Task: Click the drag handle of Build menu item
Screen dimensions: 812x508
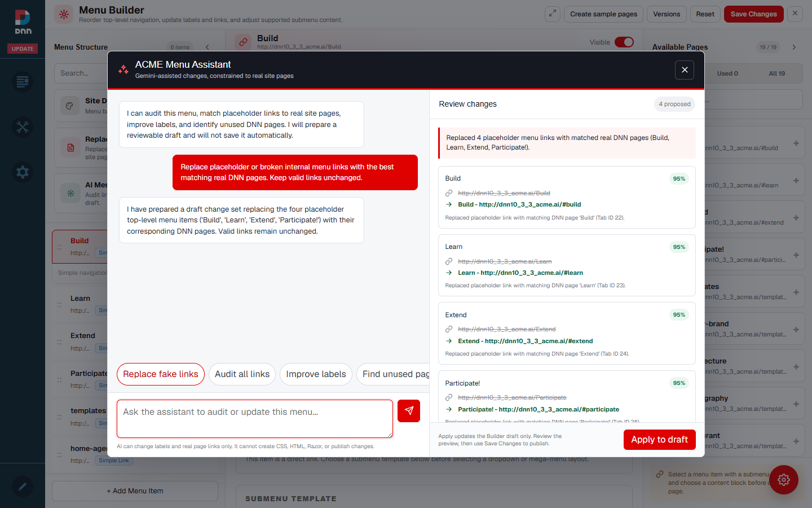Action: tap(59, 247)
